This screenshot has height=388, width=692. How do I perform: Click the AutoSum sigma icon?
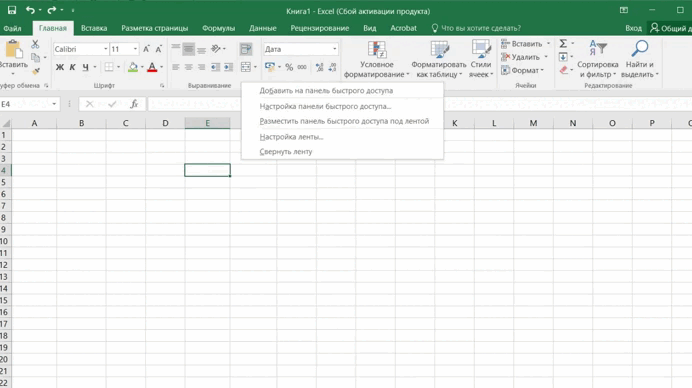(563, 44)
